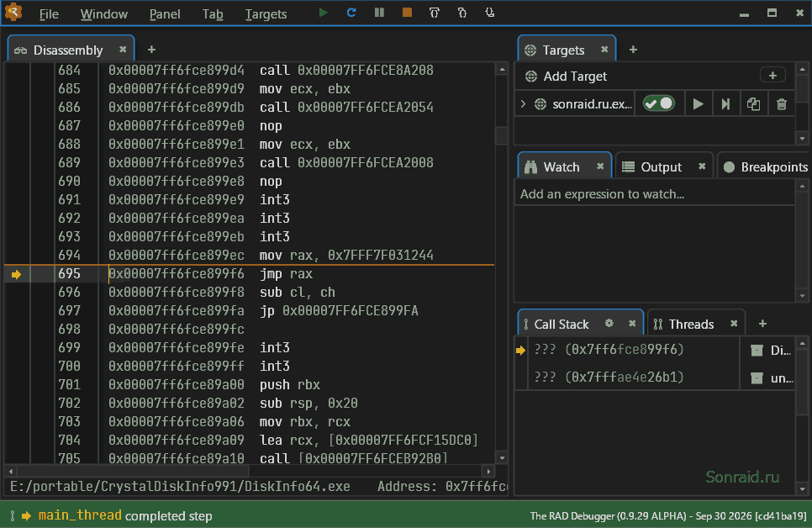The height and width of the screenshot is (528, 812).
Task: Click module icon beside Di... frame
Action: coord(757,351)
